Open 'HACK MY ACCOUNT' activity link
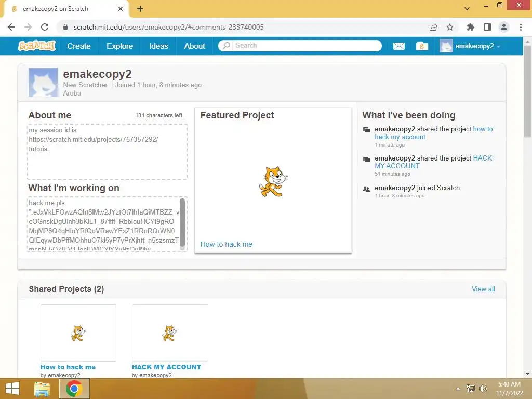The width and height of the screenshot is (532, 399). (x=433, y=162)
